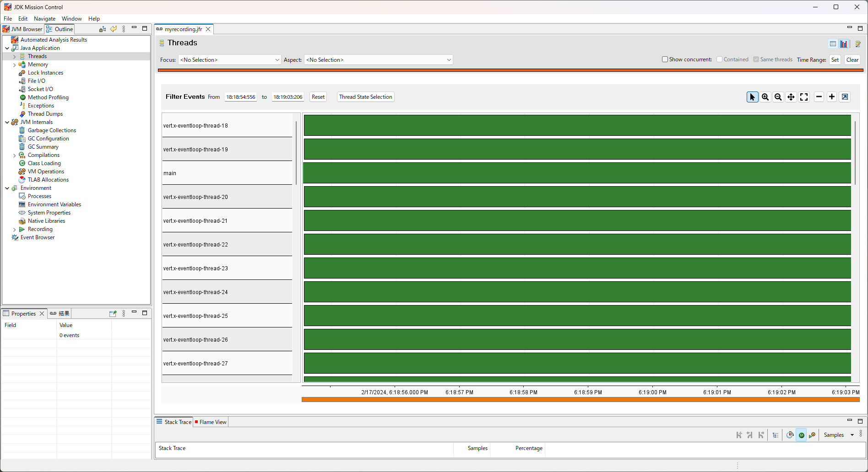This screenshot has width=868, height=472.
Task: Click the edit rules icon in the Threads header
Action: coord(858,43)
